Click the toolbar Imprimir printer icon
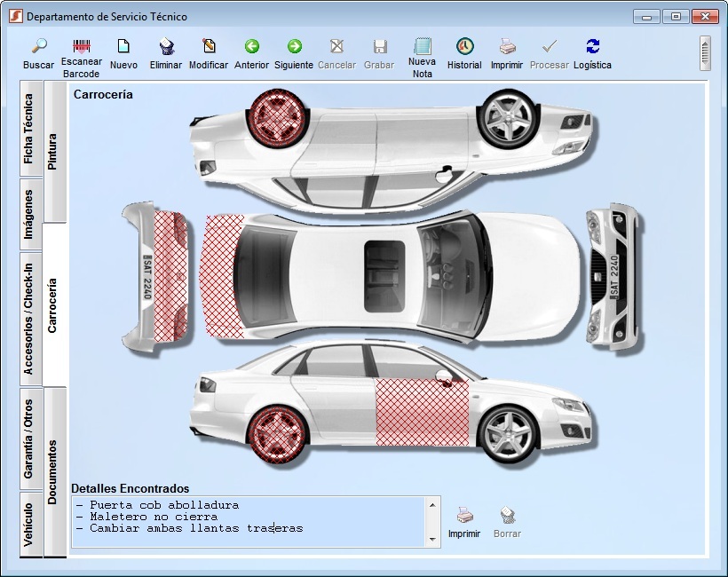Image resolution: width=728 pixels, height=577 pixels. (x=507, y=47)
